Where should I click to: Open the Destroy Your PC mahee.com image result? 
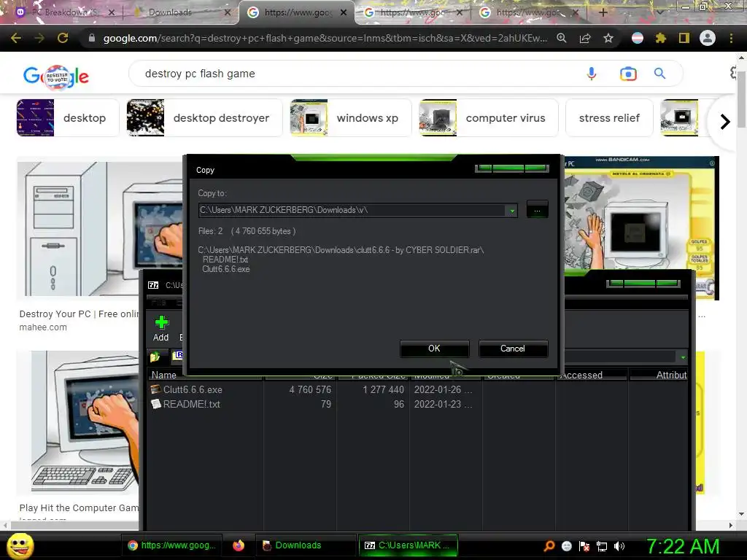[x=100, y=228]
